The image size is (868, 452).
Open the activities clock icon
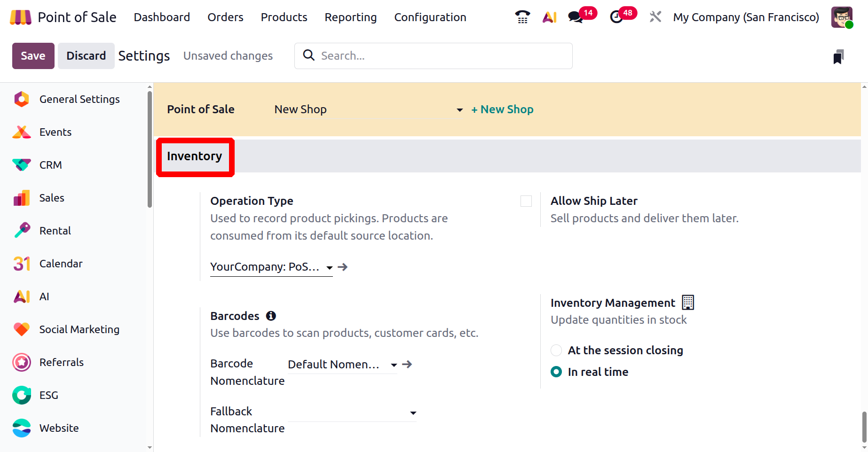coord(616,17)
